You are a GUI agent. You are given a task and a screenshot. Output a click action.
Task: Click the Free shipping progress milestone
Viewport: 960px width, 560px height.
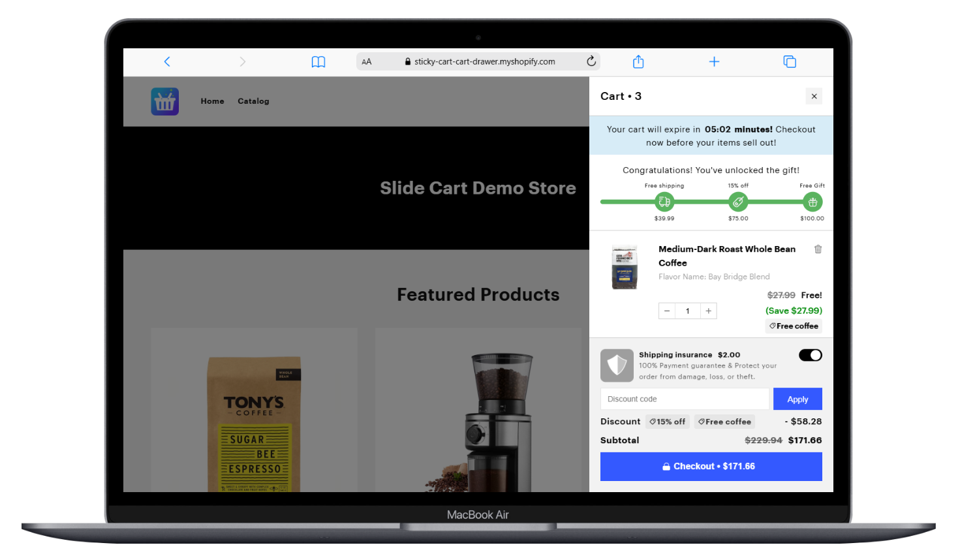click(664, 202)
